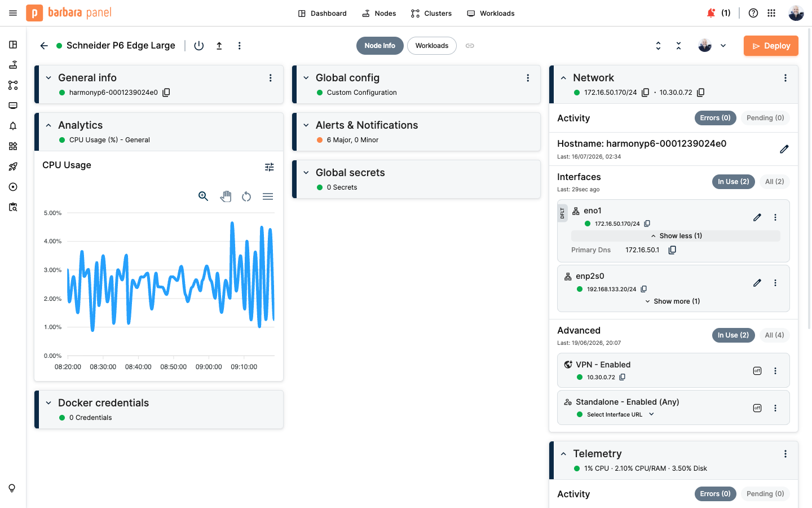Select Pending (0) filter under Telemetry Activity
The image size is (812, 508).
(x=765, y=494)
